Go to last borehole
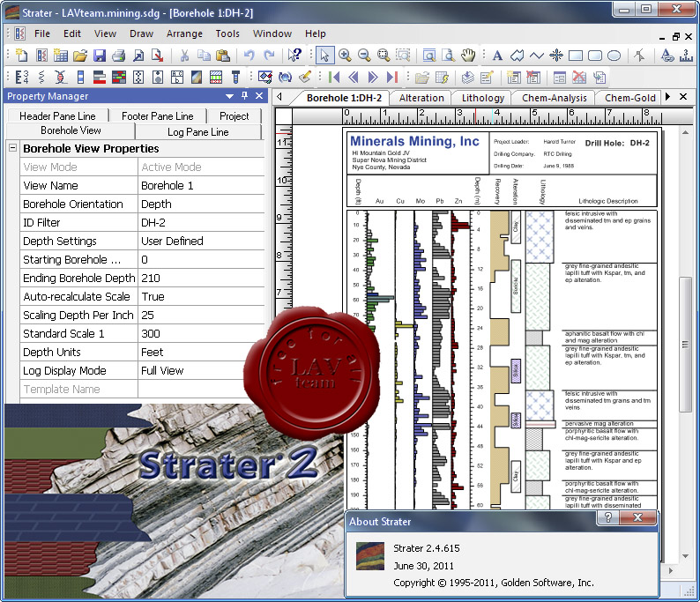This screenshot has width=700, height=602. pos(392,78)
